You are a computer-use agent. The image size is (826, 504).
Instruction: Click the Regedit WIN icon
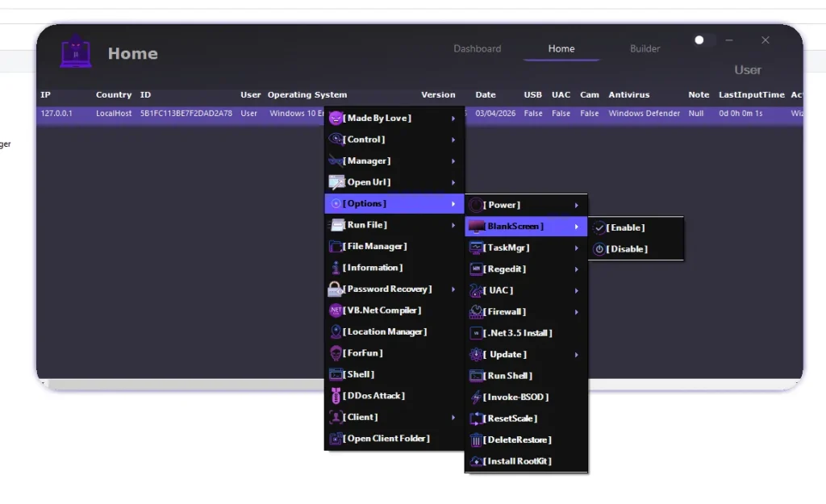[476, 269]
